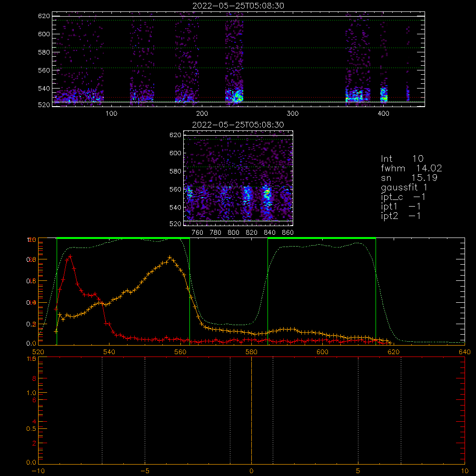Select the 'ipt_c -1' entry
The width and height of the screenshot is (476, 476).
click(403, 197)
